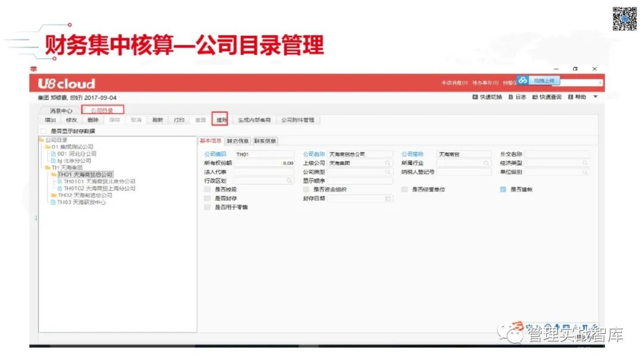Collapse the TH 天海集团 folder
This screenshot has width=644, height=363.
point(48,168)
